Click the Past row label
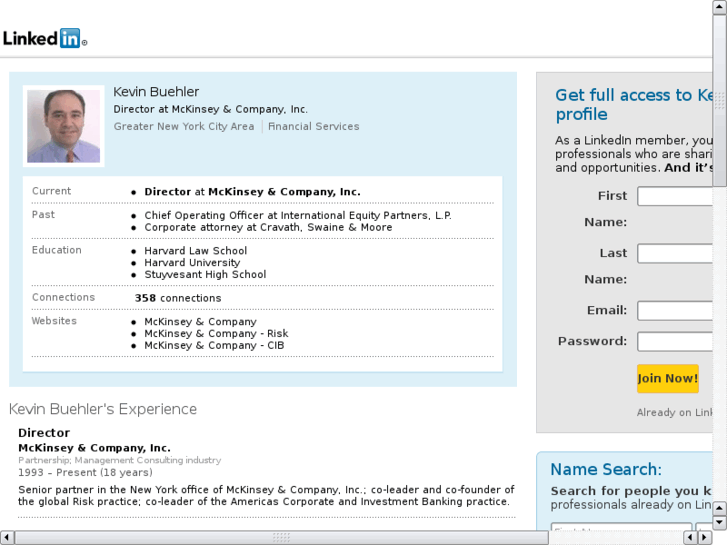Screen dimensions: 727x545 tap(43, 214)
